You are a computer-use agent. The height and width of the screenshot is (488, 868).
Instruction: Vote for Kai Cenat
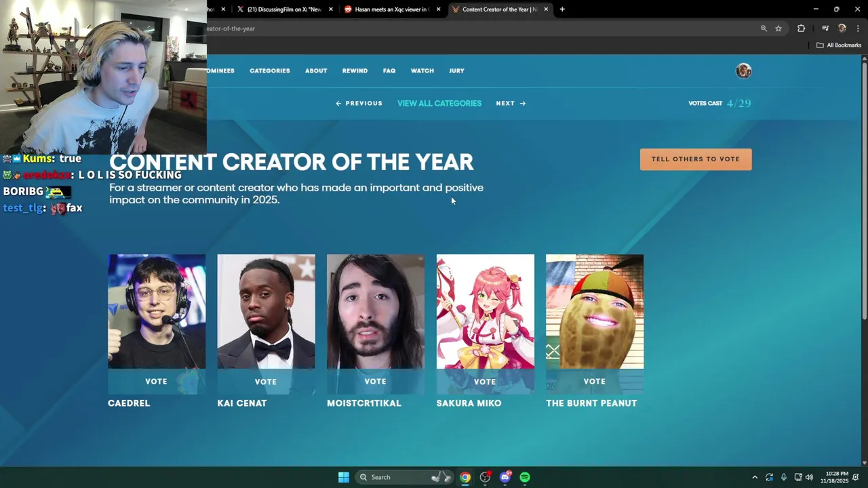(266, 382)
